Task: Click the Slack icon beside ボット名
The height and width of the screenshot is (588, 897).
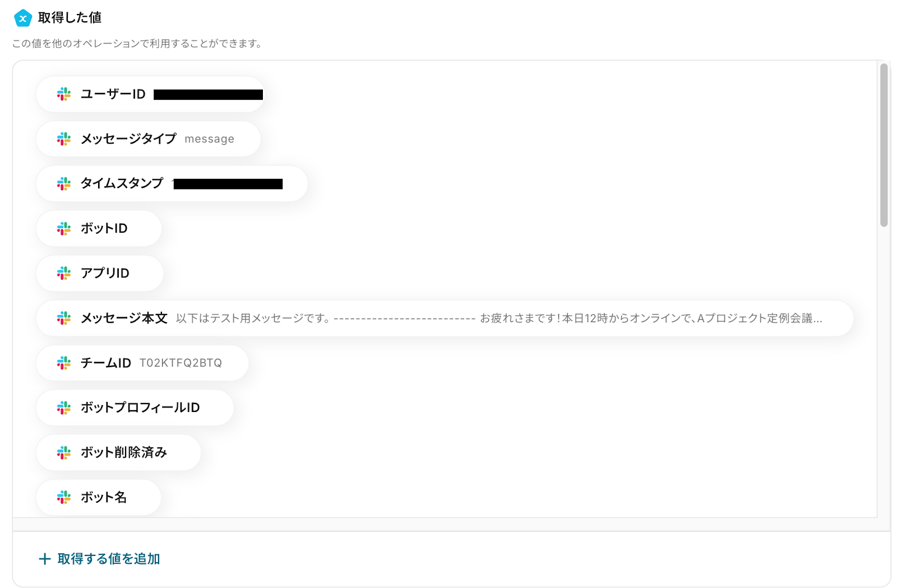Action: click(x=64, y=497)
